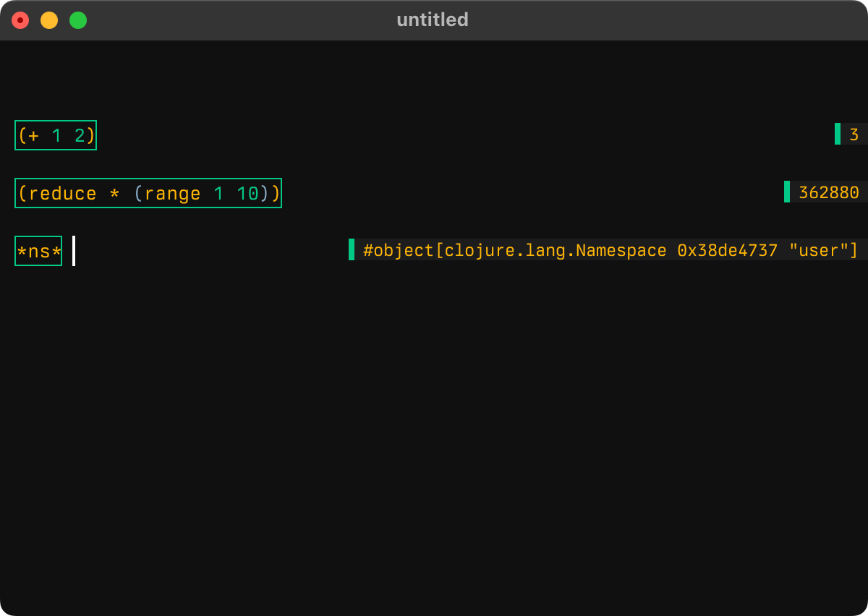The height and width of the screenshot is (616, 868).
Task: Click the green marker beside 362880
Action: [787, 192]
